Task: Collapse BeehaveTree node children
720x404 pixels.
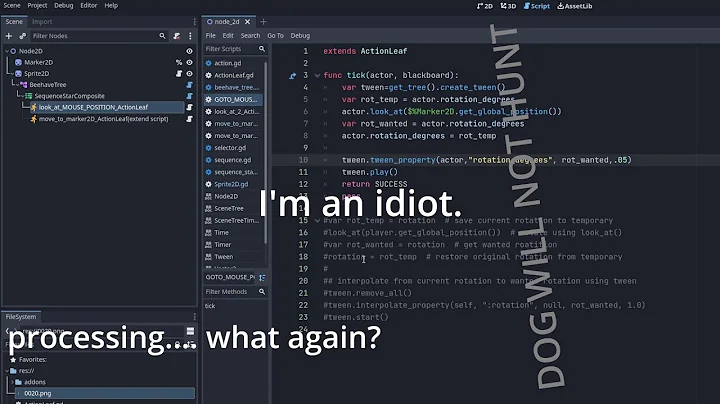Action: (17, 85)
